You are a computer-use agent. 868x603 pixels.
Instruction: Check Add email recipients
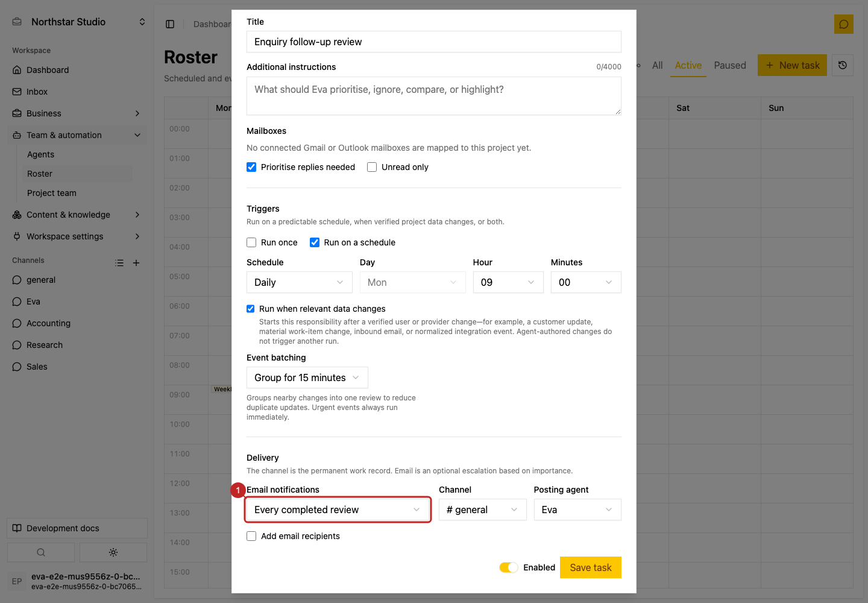coord(251,536)
